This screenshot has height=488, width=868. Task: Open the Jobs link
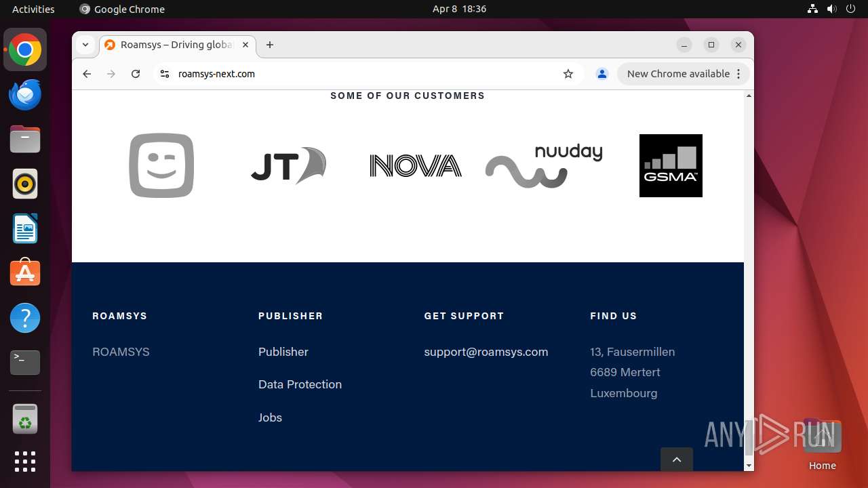(270, 418)
